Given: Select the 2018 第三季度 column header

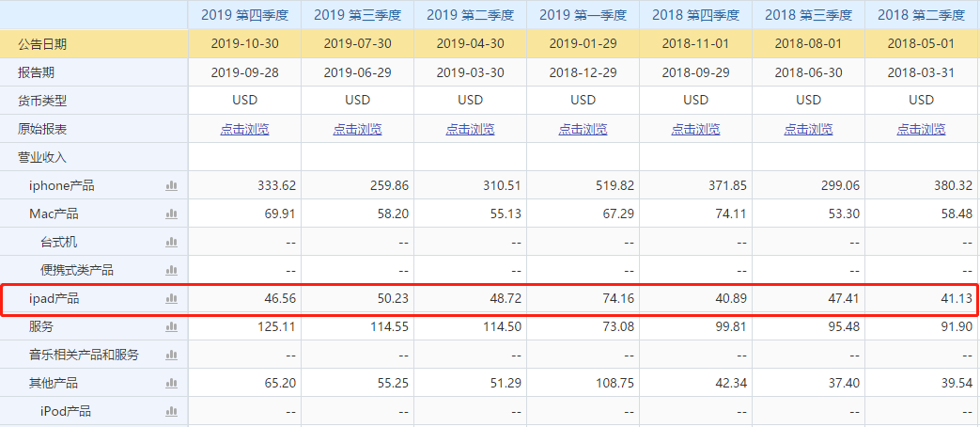Looking at the screenshot, I should click(x=809, y=15).
